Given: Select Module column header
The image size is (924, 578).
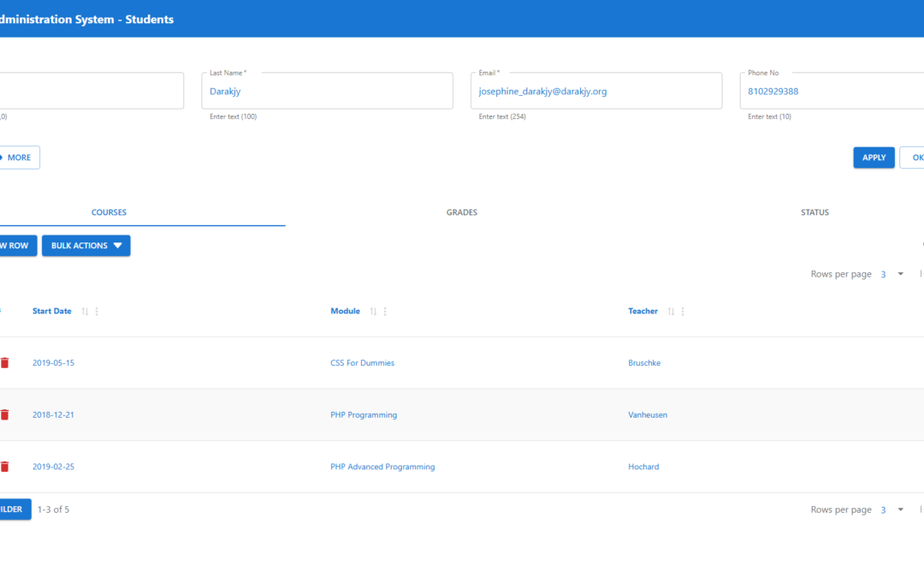Looking at the screenshot, I should tap(345, 312).
